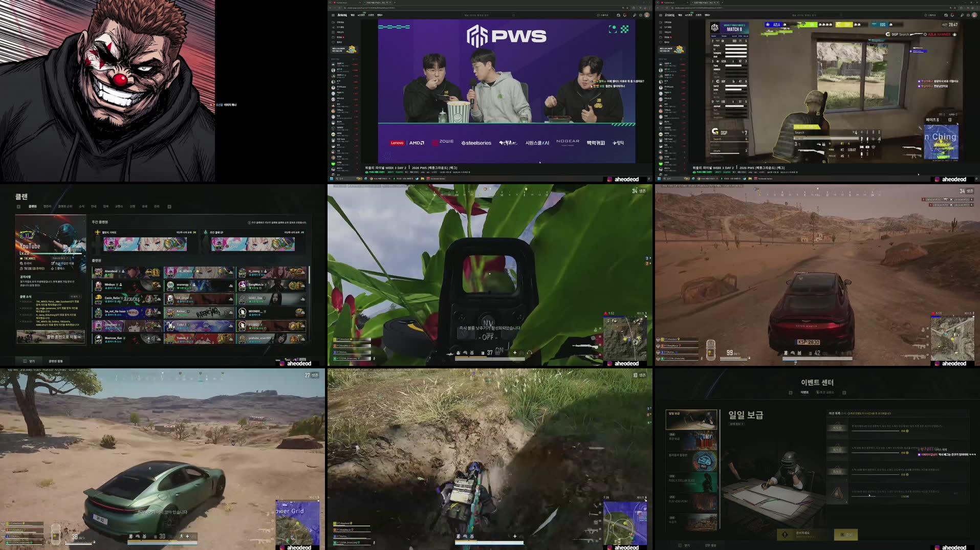Click minimap in green car gameplay panel

click(x=297, y=522)
